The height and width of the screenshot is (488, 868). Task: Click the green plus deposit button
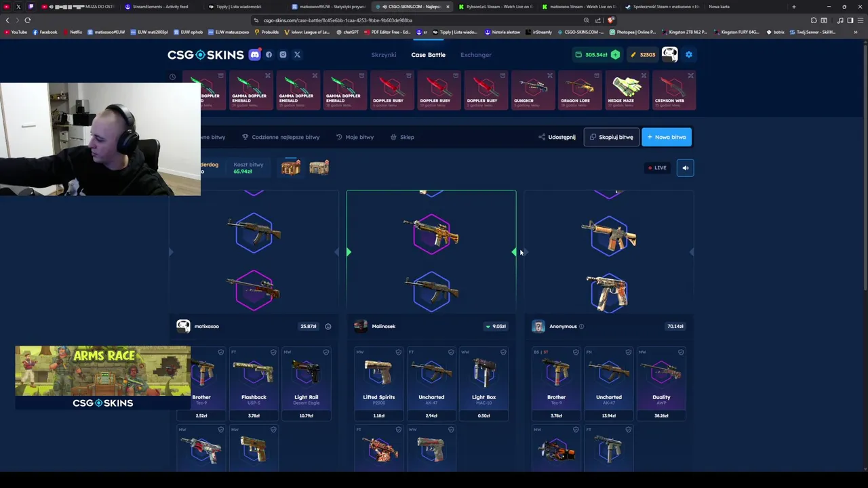pyautogui.click(x=615, y=55)
